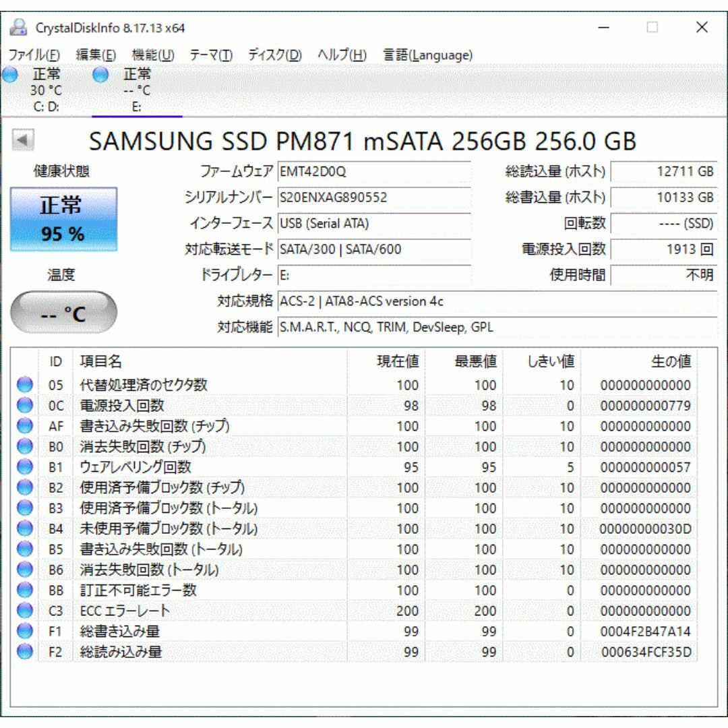The height and width of the screenshot is (728, 728).
Task: Click the ID column header
Action: (x=55, y=361)
